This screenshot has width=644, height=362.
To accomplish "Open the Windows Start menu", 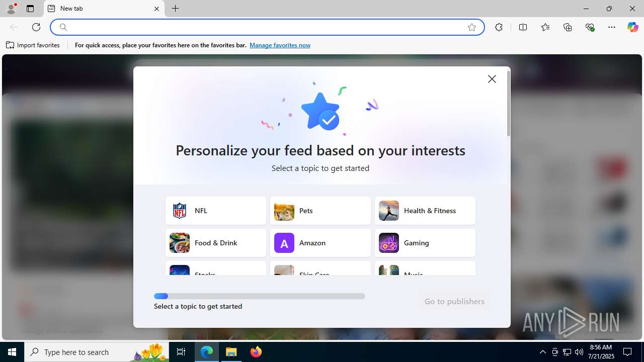I will coord(12,352).
